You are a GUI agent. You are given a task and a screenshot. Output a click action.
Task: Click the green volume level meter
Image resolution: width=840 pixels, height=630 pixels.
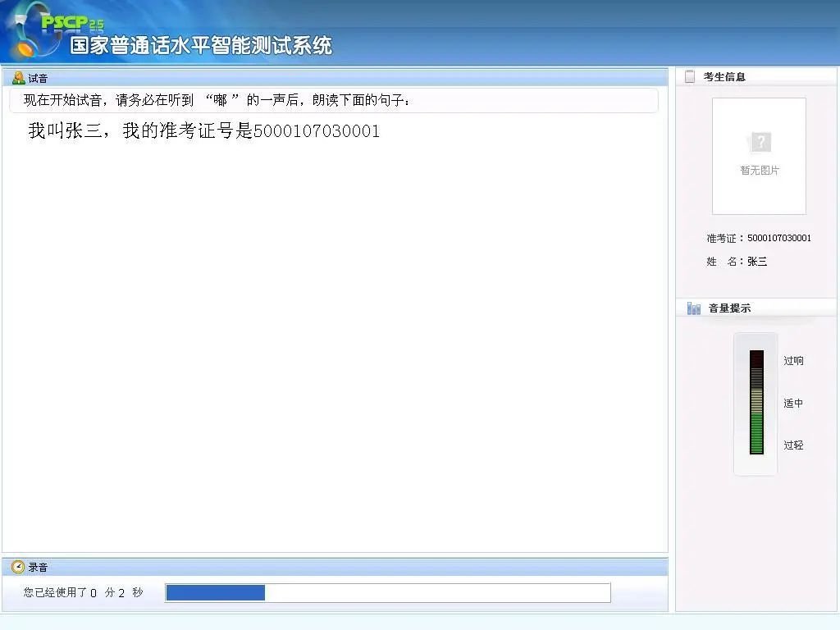pos(756,403)
